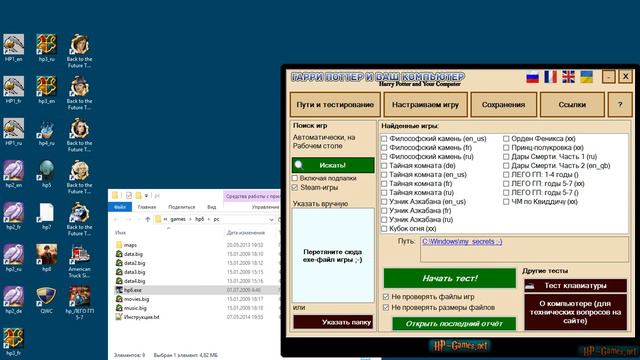Screen dimensions: 640x360
Task: Open Поделиться ribbon tab in Explorer
Action: pos(182,207)
